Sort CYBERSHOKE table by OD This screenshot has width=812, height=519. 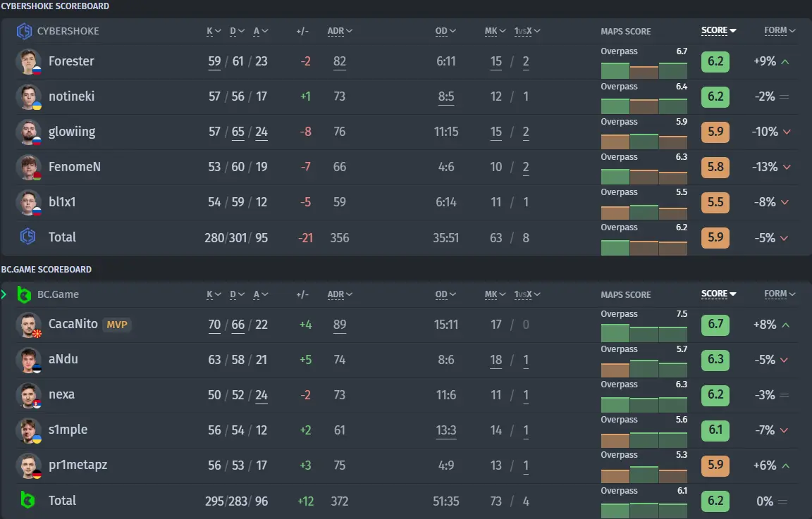445,31
